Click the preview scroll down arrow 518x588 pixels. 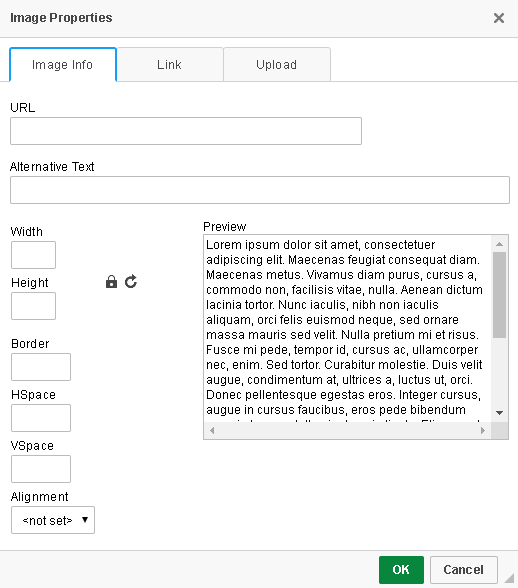(x=499, y=413)
